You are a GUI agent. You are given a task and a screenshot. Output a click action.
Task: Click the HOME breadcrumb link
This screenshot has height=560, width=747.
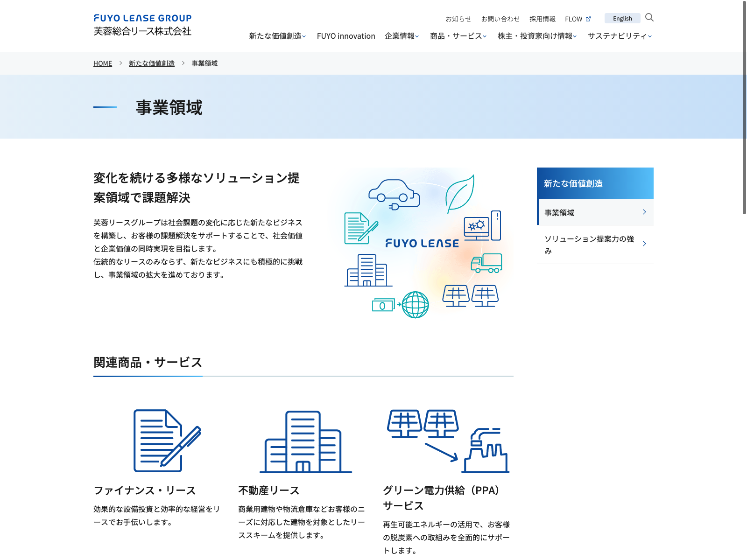103,63
